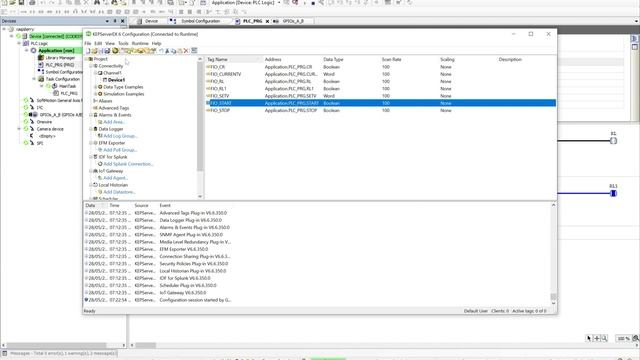Collapse the Application node in CODESYS tree
640x360 pixels.
click(x=27, y=51)
